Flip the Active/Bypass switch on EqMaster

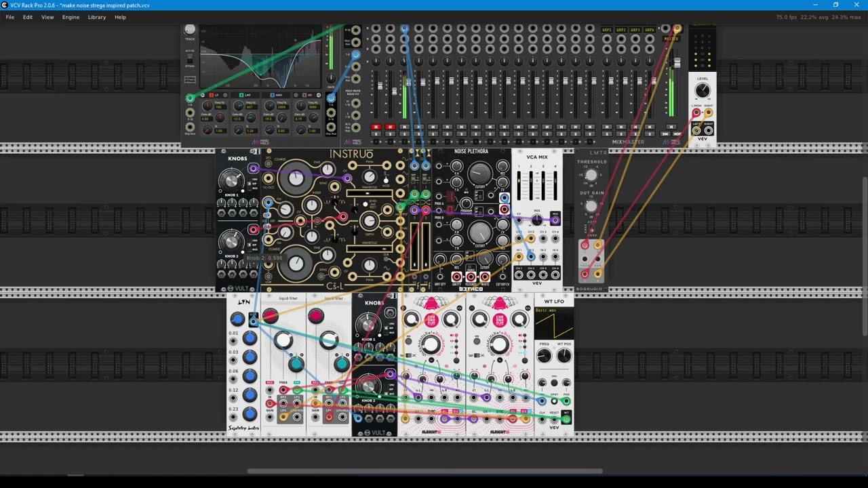[190, 58]
